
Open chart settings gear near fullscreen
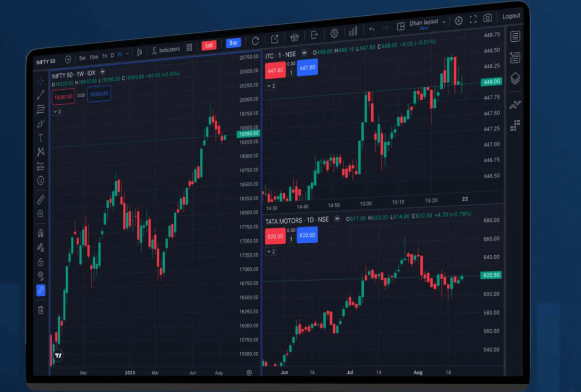pyautogui.click(x=459, y=21)
